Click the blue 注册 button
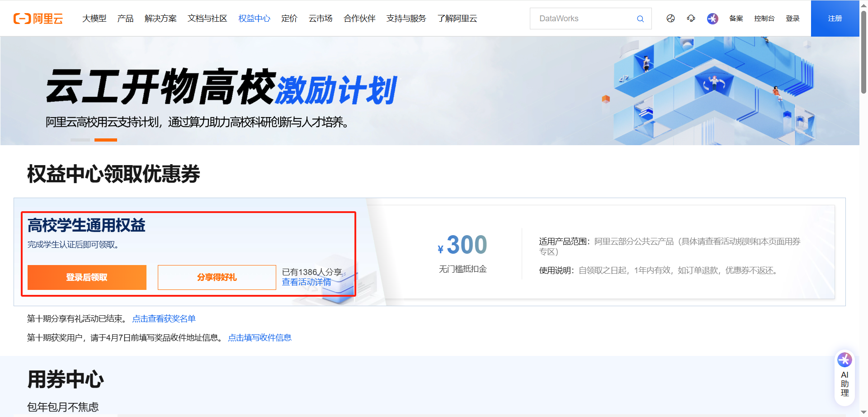 (x=835, y=19)
